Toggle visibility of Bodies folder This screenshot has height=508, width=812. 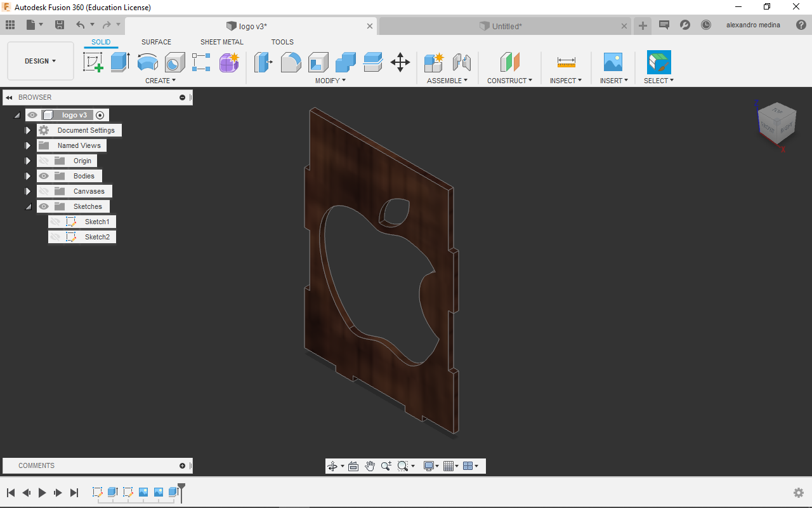[44, 176]
